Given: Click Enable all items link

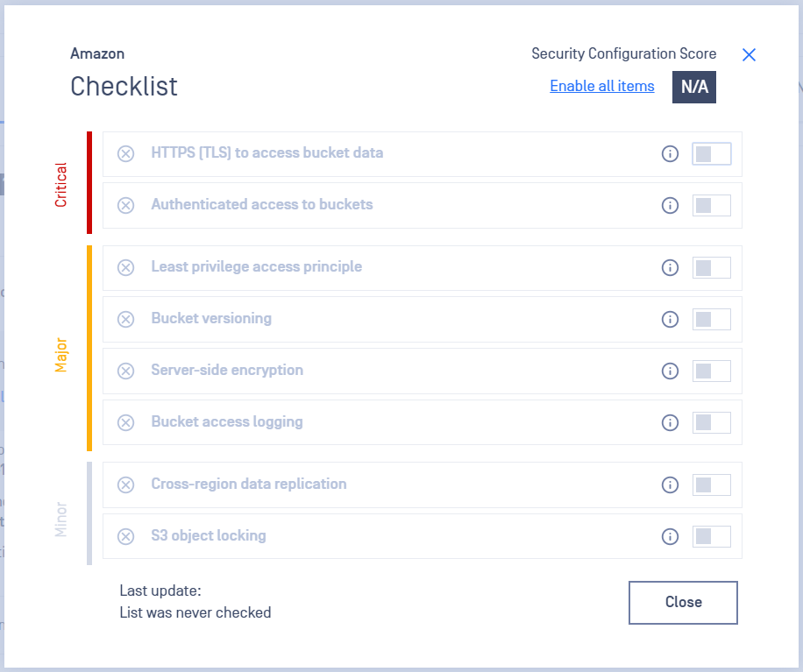Looking at the screenshot, I should pos(601,86).
